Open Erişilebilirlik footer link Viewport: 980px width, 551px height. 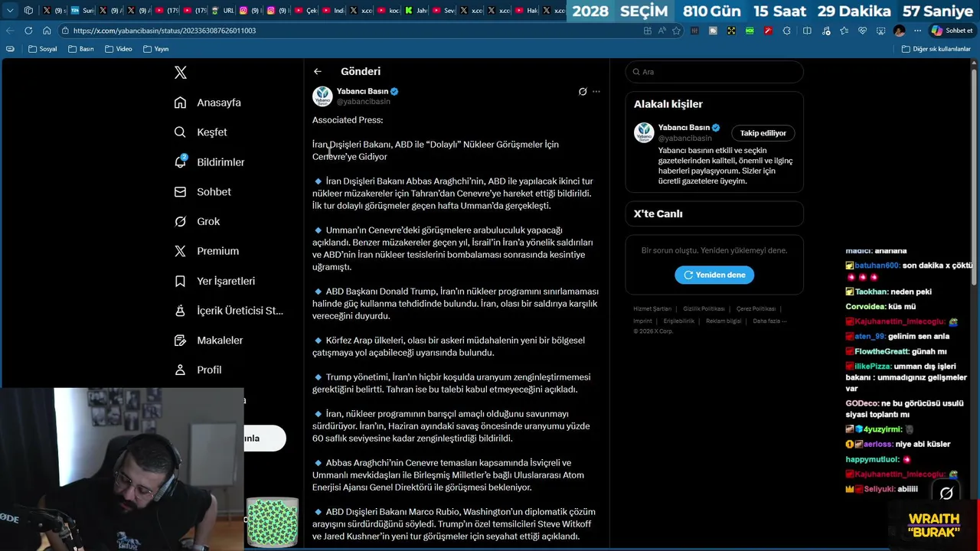[679, 321]
